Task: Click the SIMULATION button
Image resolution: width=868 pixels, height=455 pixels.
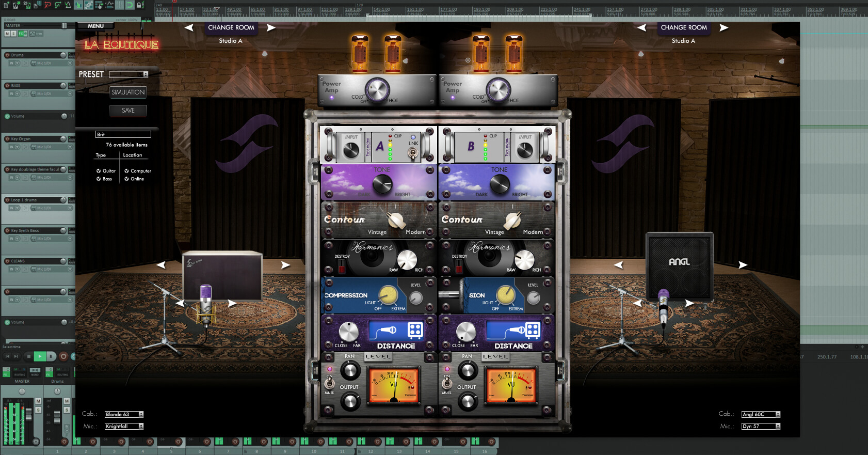Action: [128, 92]
